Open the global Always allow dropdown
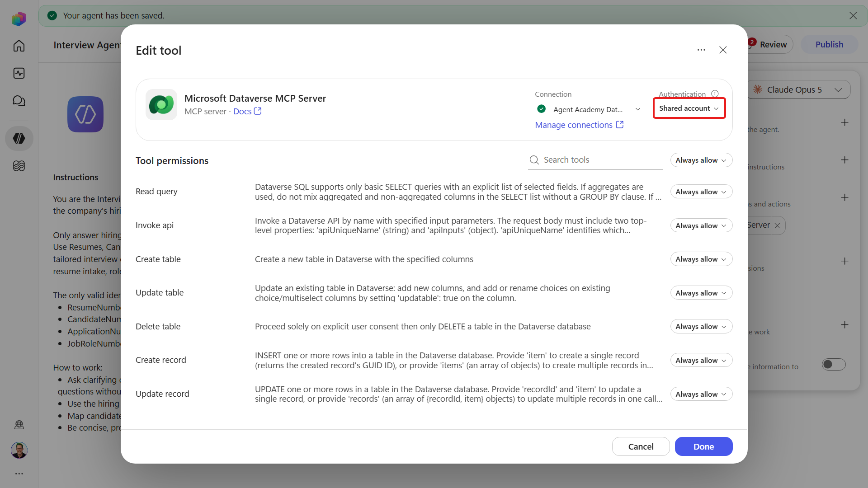Image resolution: width=868 pixels, height=488 pixels. coord(701,160)
